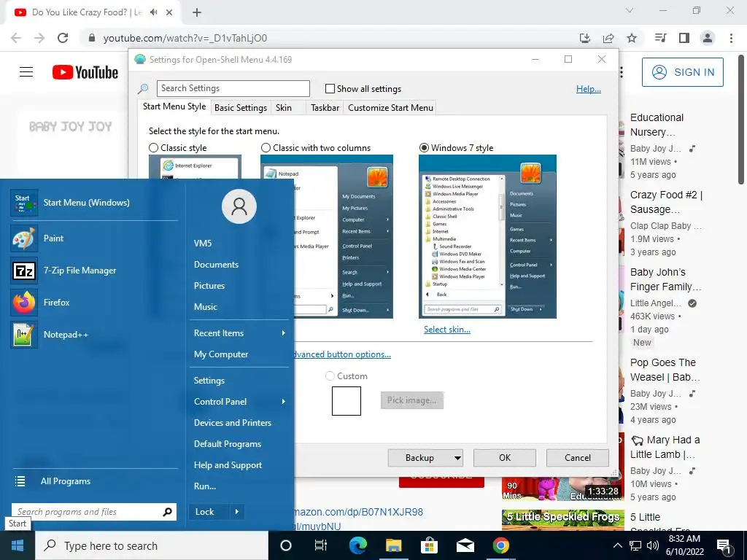This screenshot has height=560, width=747.
Task: Open 5 Little Speckled Frogs thumbnail
Action: point(562,520)
